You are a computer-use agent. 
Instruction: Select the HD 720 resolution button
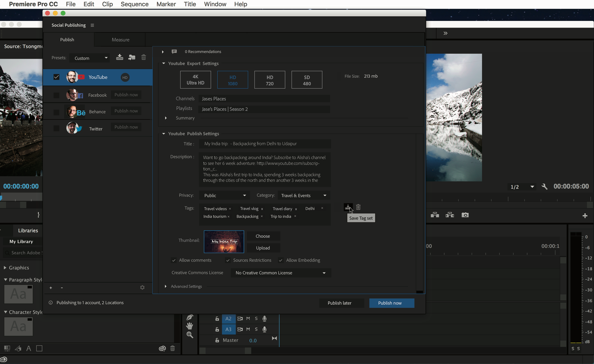[270, 80]
